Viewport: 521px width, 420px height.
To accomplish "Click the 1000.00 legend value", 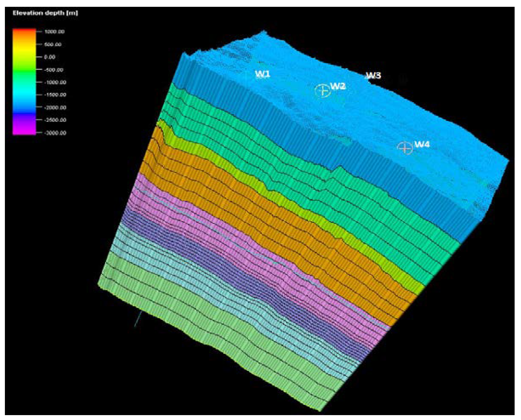I will pyautogui.click(x=55, y=32).
